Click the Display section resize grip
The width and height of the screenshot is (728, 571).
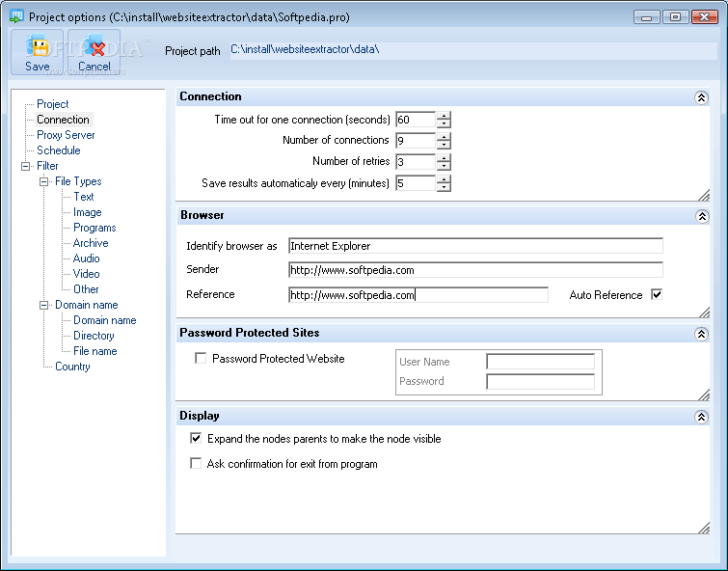(704, 529)
